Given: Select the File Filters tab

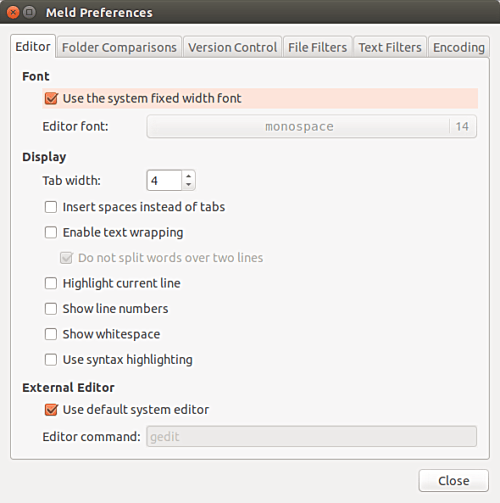Looking at the screenshot, I should (x=317, y=47).
